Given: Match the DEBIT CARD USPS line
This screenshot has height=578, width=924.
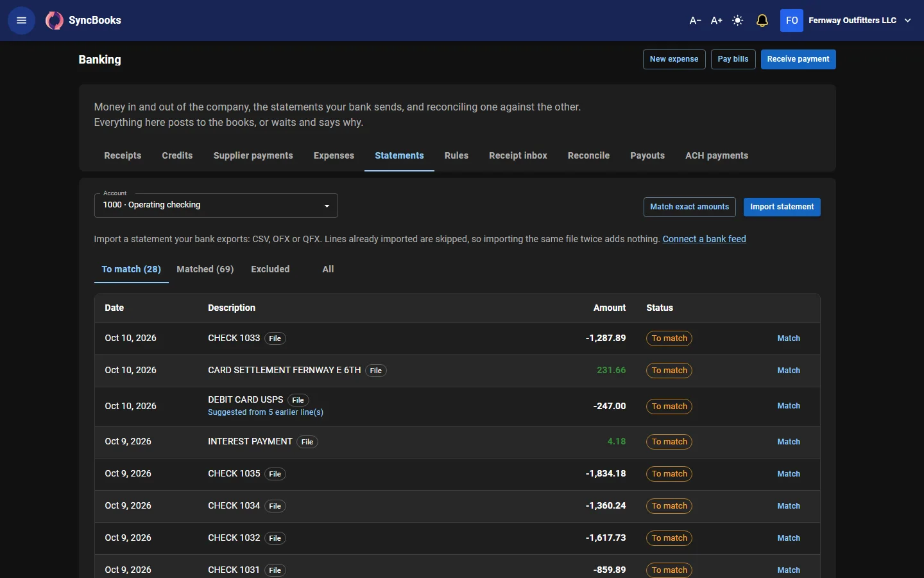Looking at the screenshot, I should (789, 406).
